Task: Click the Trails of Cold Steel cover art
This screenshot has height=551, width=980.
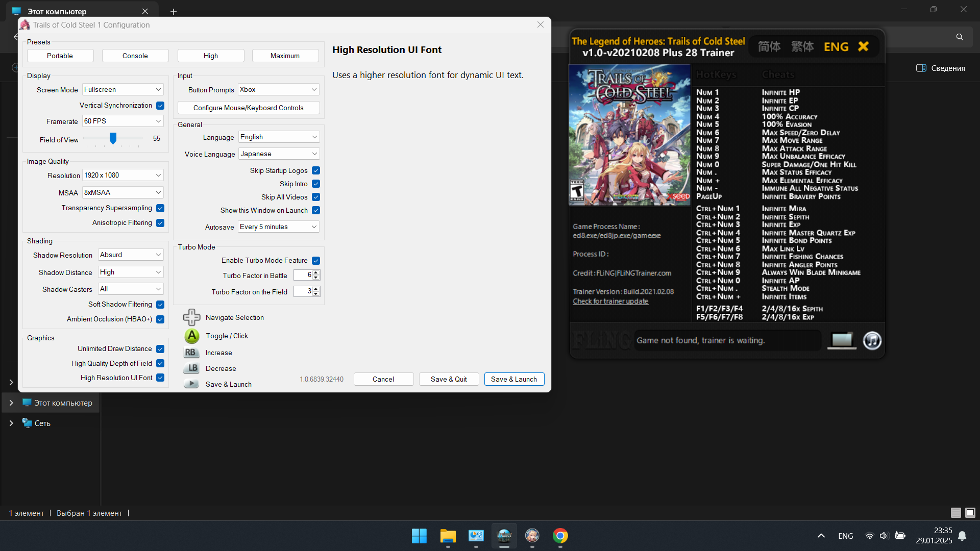Action: (x=629, y=135)
